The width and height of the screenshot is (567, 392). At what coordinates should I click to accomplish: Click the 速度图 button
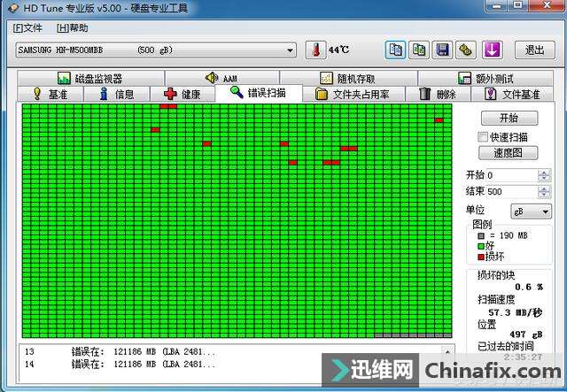[x=508, y=153]
